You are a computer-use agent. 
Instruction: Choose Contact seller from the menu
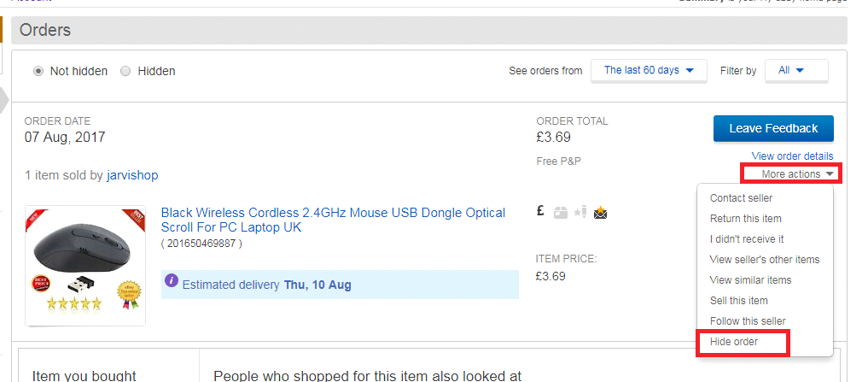click(741, 198)
